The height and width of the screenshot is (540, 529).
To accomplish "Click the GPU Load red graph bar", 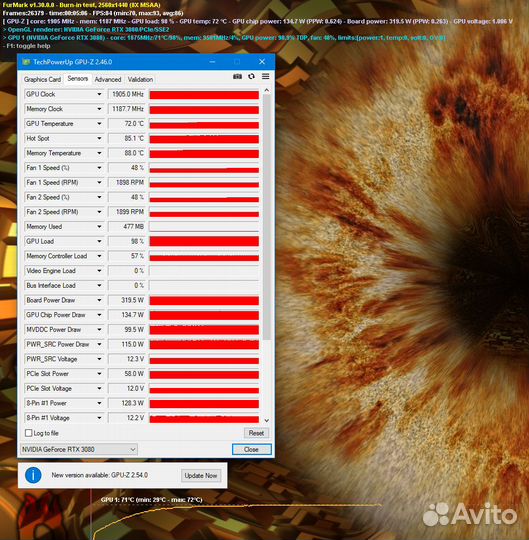I will click(x=204, y=241).
